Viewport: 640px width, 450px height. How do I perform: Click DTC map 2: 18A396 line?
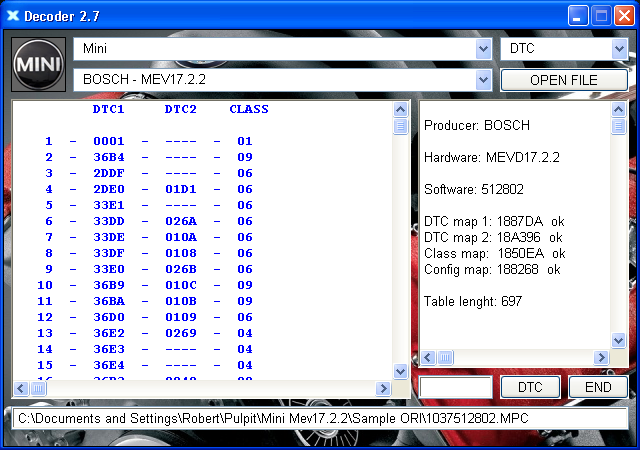(x=493, y=237)
